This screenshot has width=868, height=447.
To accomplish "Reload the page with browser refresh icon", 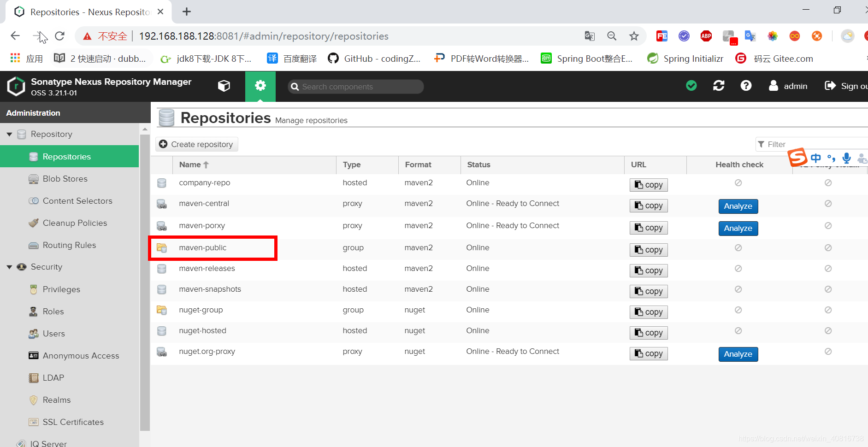I will [x=60, y=36].
